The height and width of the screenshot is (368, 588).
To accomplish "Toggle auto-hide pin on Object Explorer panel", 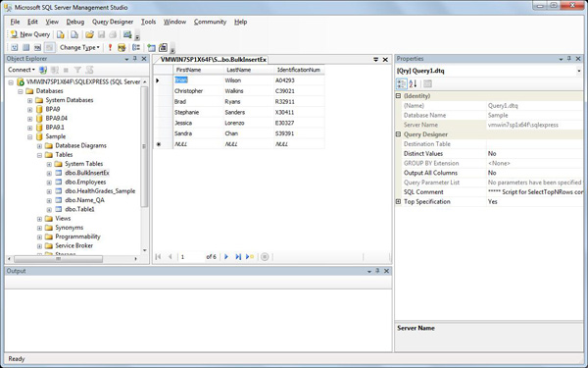I will pos(135,59).
